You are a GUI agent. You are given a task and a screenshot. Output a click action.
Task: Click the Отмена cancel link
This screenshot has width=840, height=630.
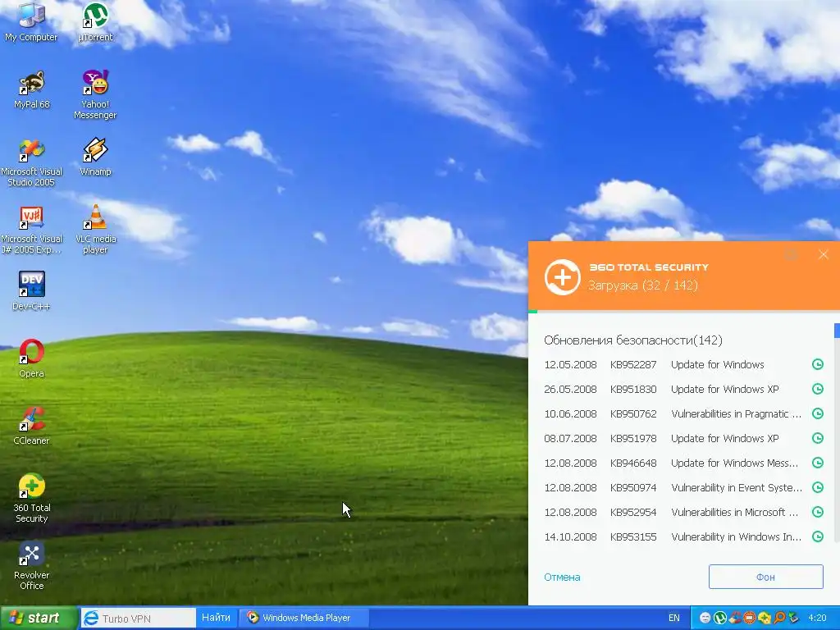coord(562,577)
